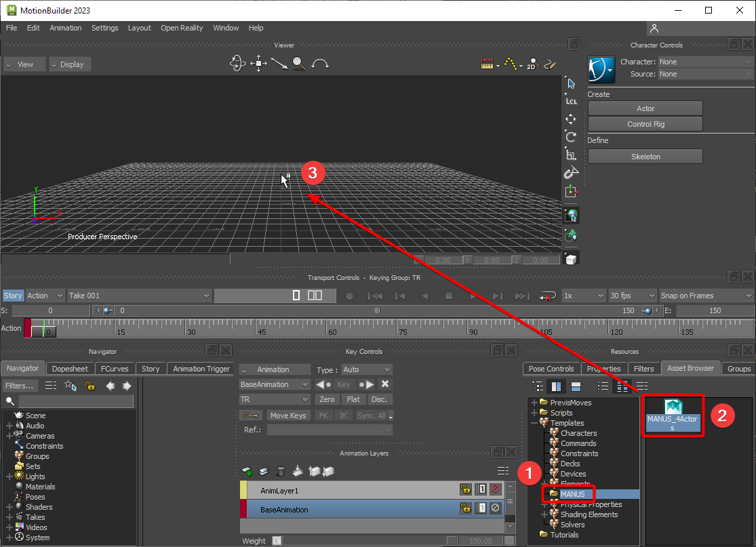Activate the viewer Zoom magnifier tool
Screen dimensions: 756x547
click(298, 64)
